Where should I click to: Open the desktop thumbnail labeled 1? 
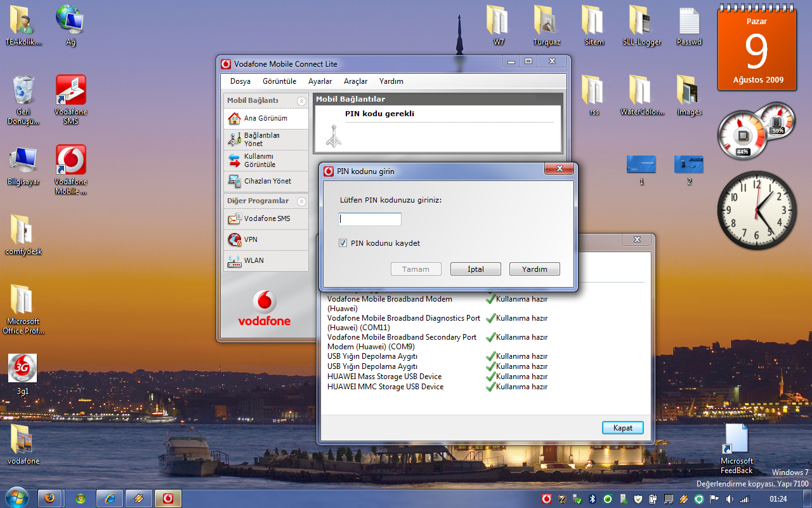coord(641,169)
